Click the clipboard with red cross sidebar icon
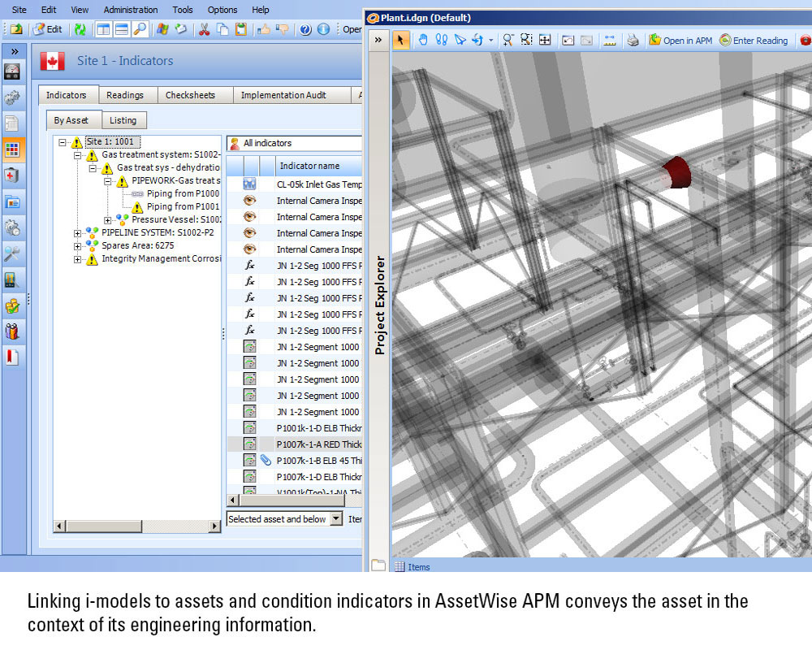This screenshot has width=812, height=663. pyautogui.click(x=12, y=175)
